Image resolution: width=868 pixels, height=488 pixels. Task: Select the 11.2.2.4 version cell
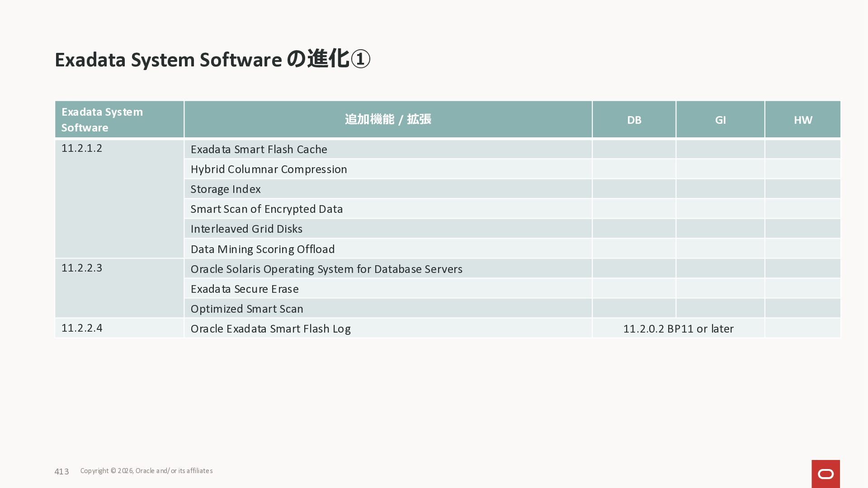tap(82, 328)
